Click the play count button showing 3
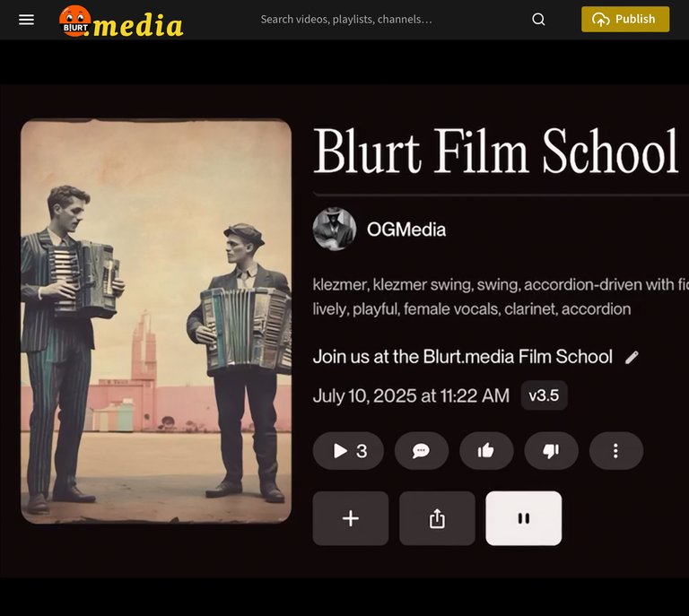Screen dimensions: 689x616 coord(348,451)
